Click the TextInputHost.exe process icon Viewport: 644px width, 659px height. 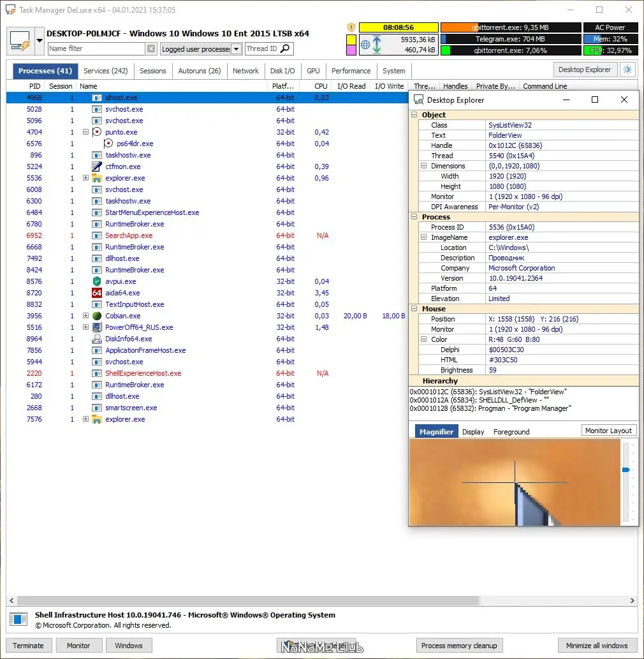click(97, 304)
